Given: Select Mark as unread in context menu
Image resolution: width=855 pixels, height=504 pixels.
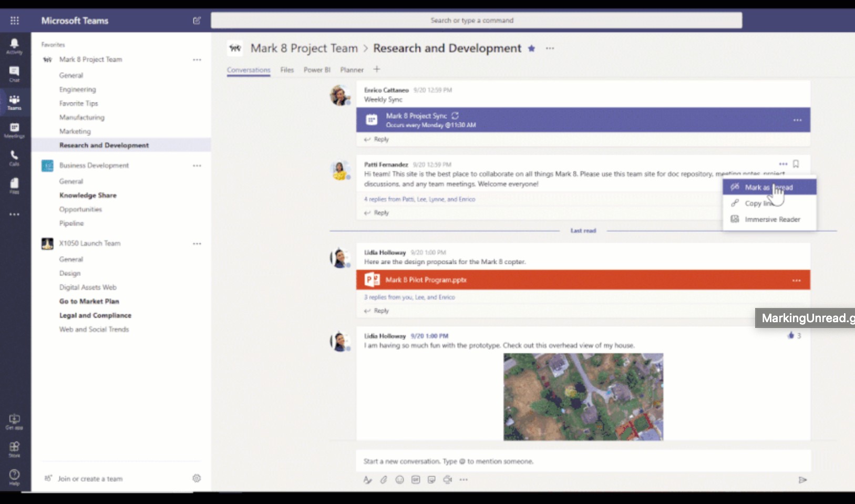Looking at the screenshot, I should [x=768, y=187].
